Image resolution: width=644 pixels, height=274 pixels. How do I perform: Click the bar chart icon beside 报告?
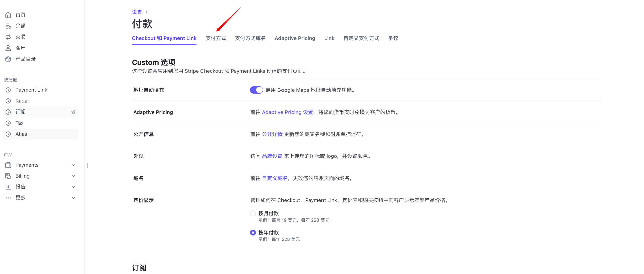tap(8, 187)
